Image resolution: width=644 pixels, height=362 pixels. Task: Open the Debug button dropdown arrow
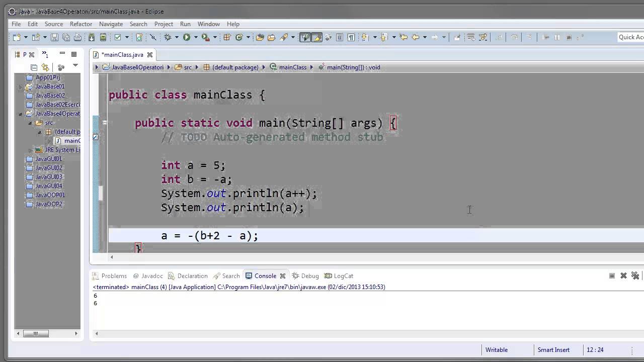tap(177, 37)
